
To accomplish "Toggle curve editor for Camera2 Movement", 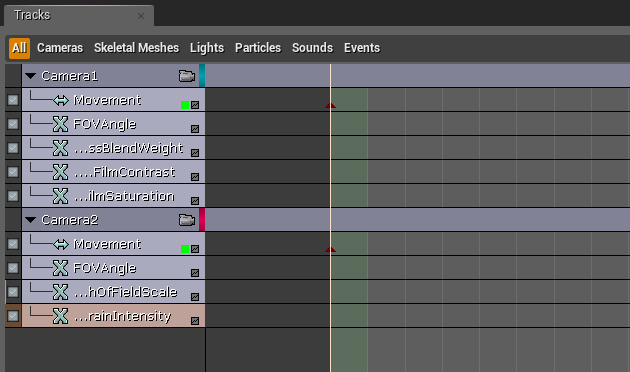I will 195,249.
